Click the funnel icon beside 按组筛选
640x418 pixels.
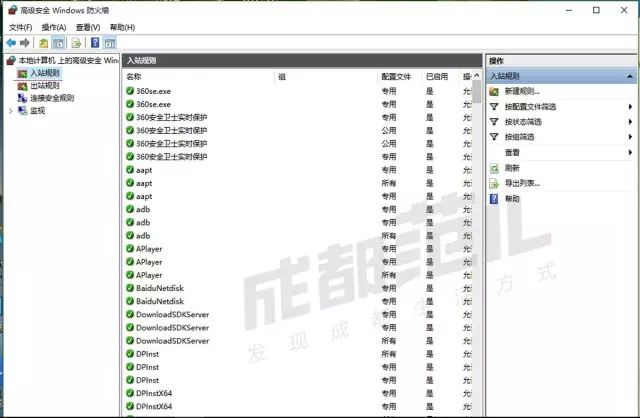tap(494, 137)
